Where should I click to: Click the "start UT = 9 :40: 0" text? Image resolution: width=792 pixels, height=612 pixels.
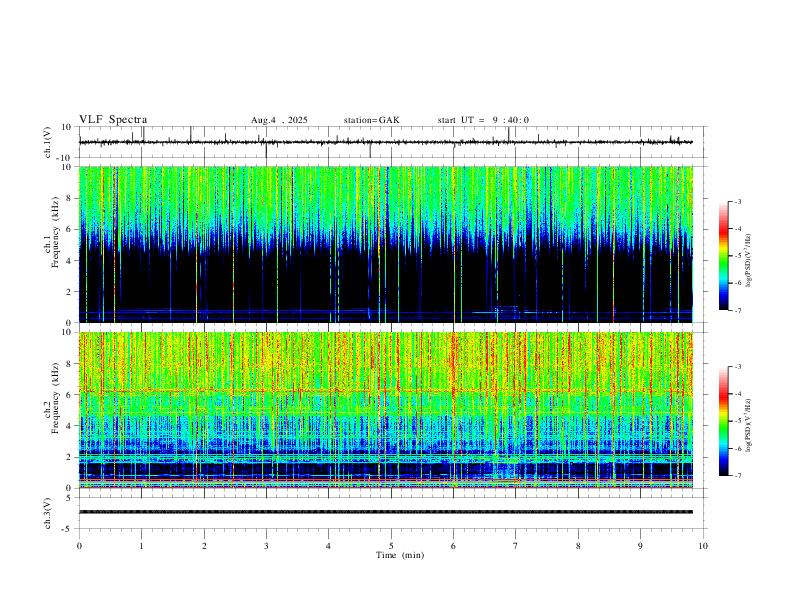coord(483,120)
